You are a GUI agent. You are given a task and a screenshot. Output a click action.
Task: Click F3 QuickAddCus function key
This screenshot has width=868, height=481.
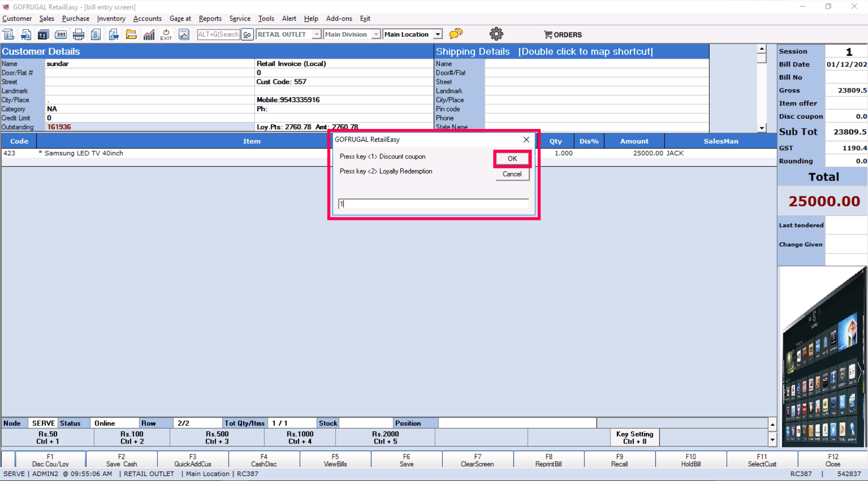point(193,460)
